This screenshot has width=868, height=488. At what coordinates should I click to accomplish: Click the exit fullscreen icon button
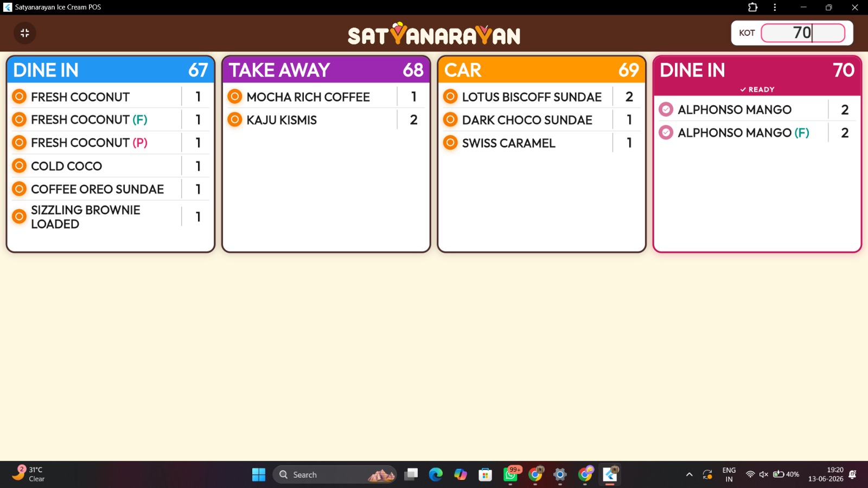(x=25, y=33)
